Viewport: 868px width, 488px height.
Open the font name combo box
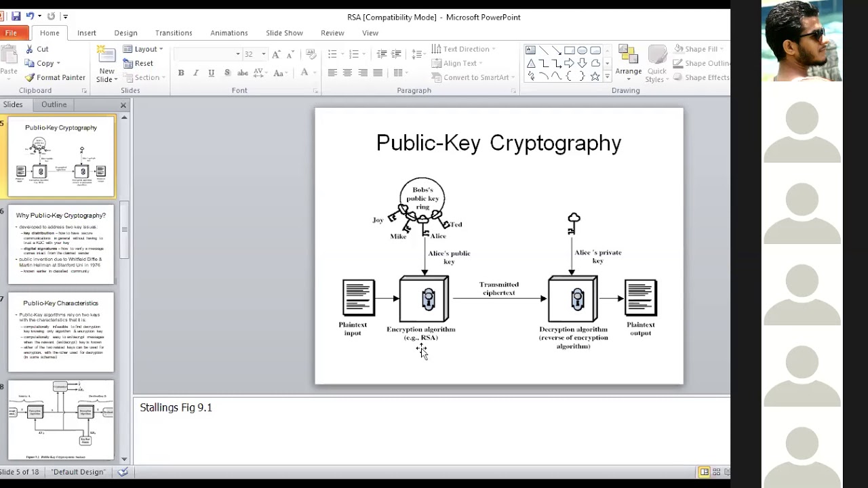[x=208, y=54]
